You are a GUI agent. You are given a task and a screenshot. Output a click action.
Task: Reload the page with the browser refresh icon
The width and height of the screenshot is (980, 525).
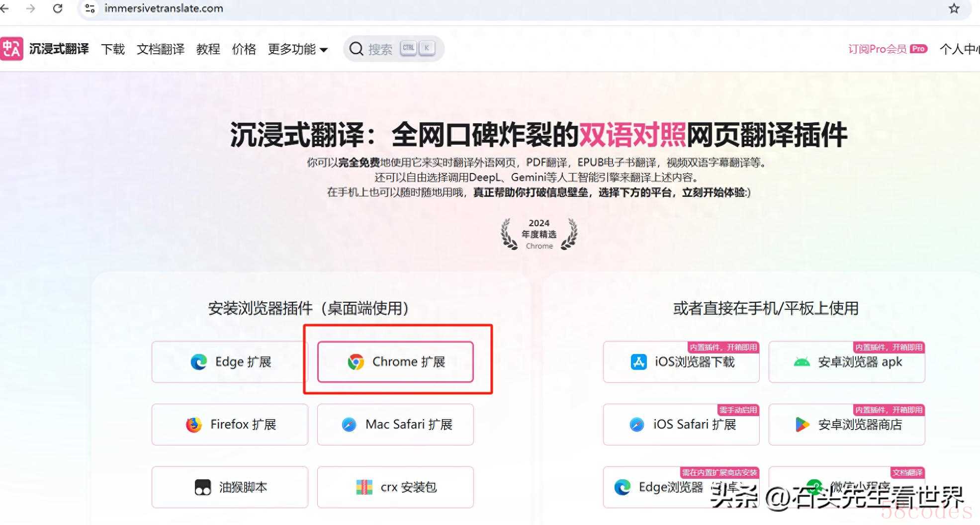pos(58,8)
